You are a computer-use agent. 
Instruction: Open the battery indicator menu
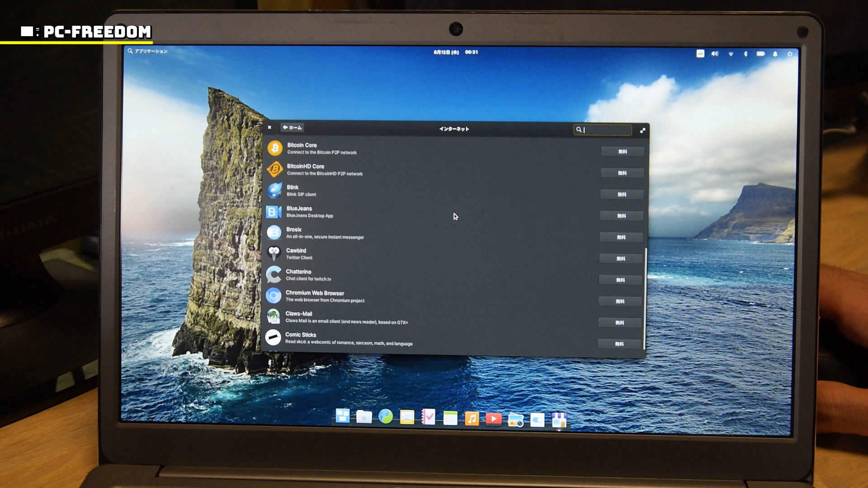click(761, 54)
